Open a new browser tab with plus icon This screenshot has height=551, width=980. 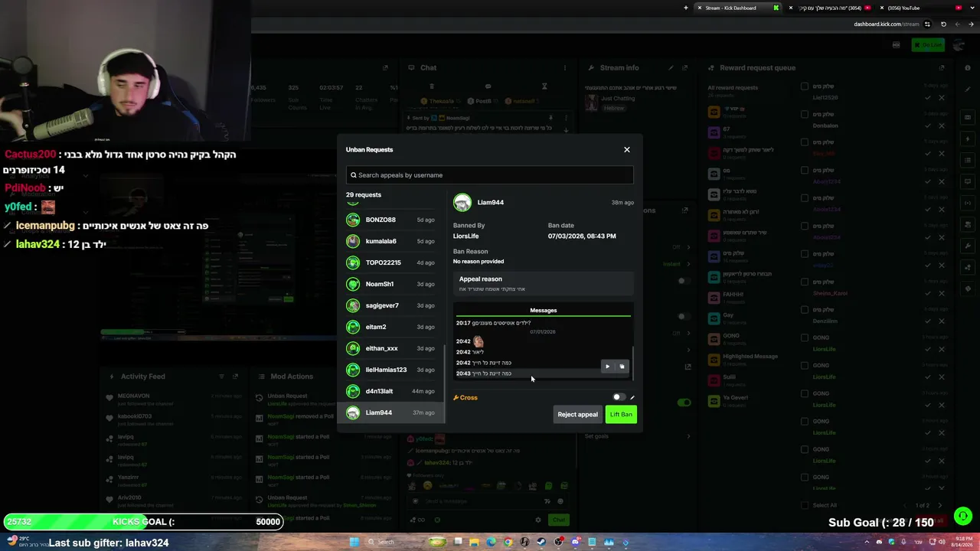pyautogui.click(x=686, y=8)
